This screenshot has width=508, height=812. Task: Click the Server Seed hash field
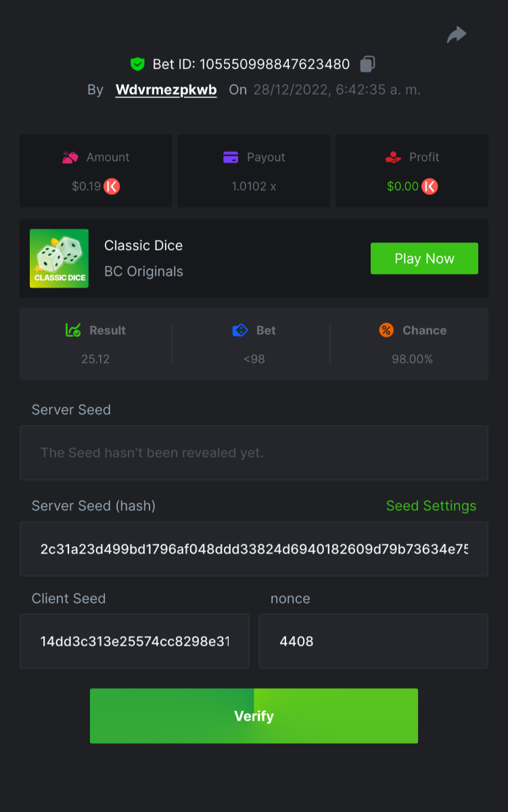tap(254, 549)
